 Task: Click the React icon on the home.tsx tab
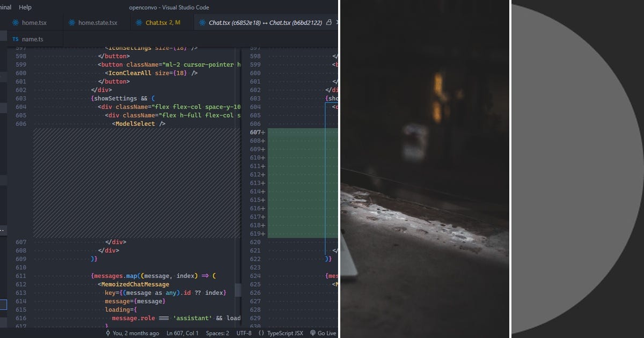[15, 23]
